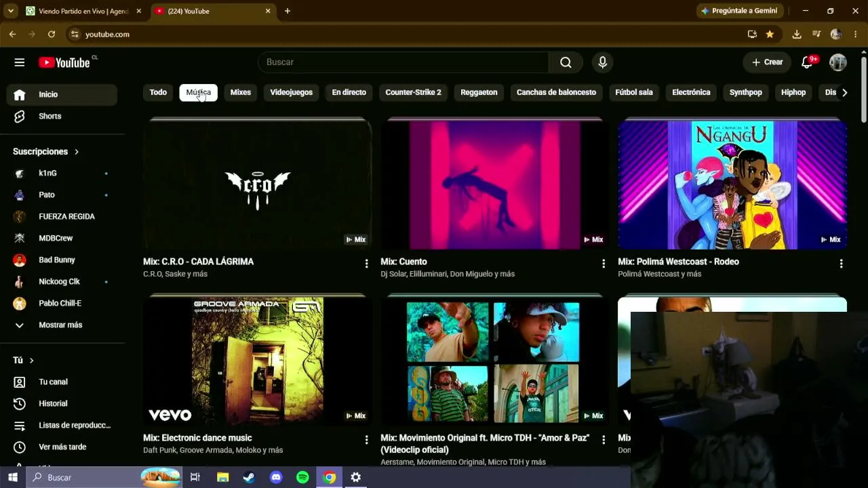Open Ver más tarde list
Viewport: 868px width, 488px height.
point(62,447)
